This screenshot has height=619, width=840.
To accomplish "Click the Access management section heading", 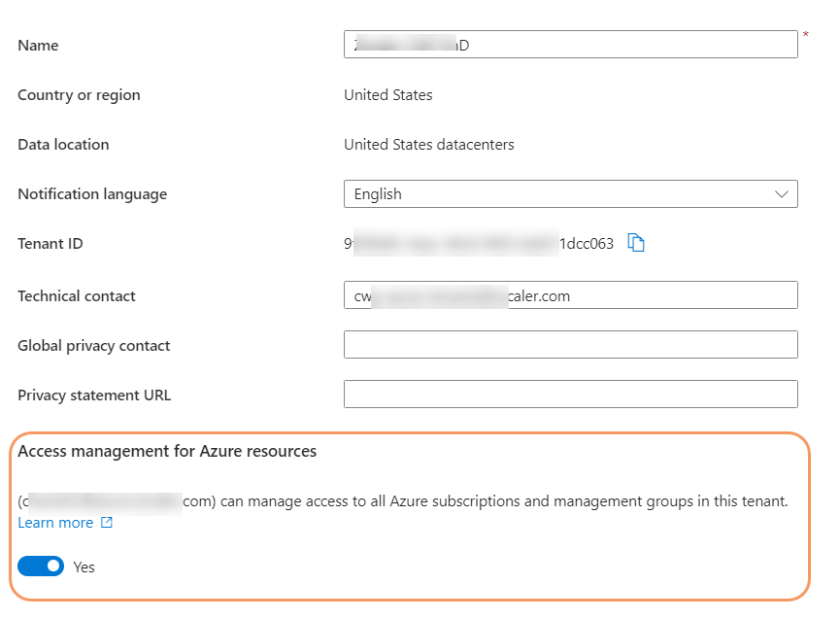I will (166, 450).
